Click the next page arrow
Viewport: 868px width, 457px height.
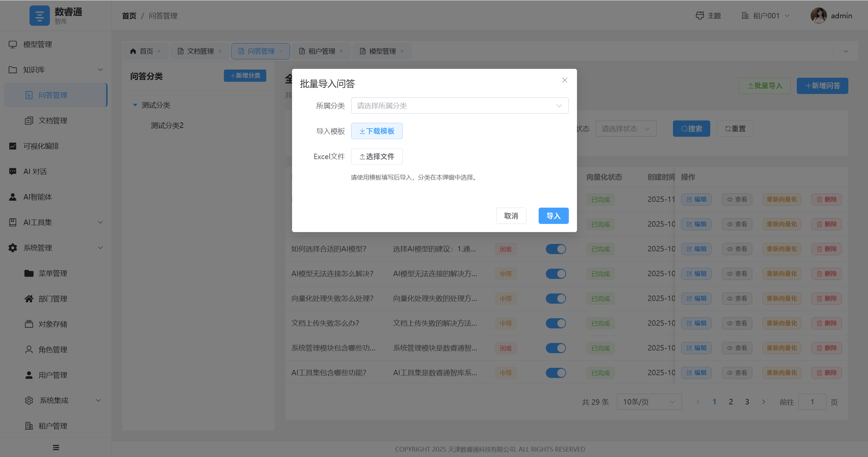click(764, 402)
